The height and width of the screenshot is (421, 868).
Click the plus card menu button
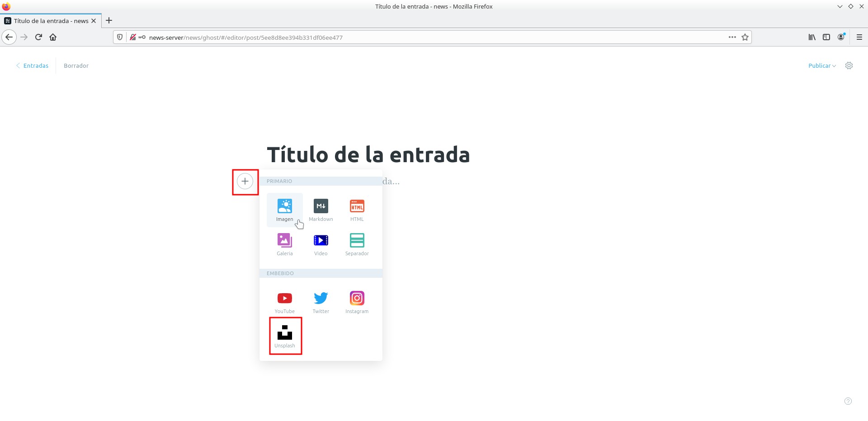tap(245, 182)
